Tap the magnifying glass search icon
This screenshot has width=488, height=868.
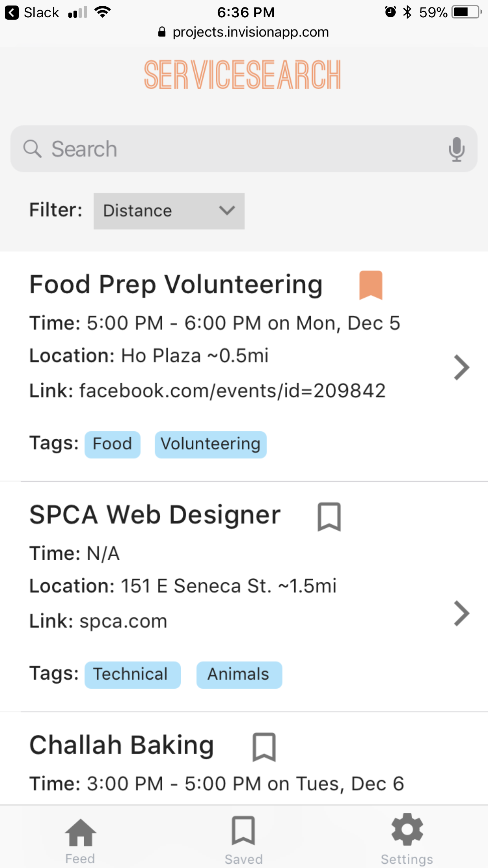tap(32, 149)
